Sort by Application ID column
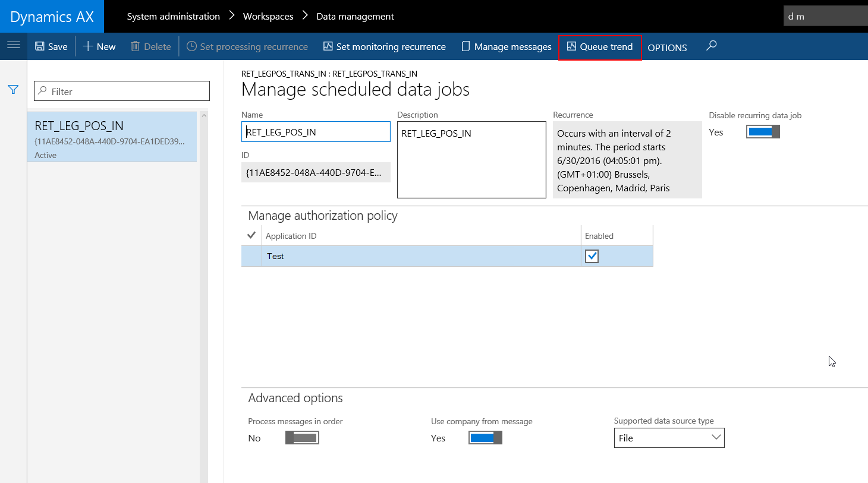868x483 pixels. [x=422, y=236]
